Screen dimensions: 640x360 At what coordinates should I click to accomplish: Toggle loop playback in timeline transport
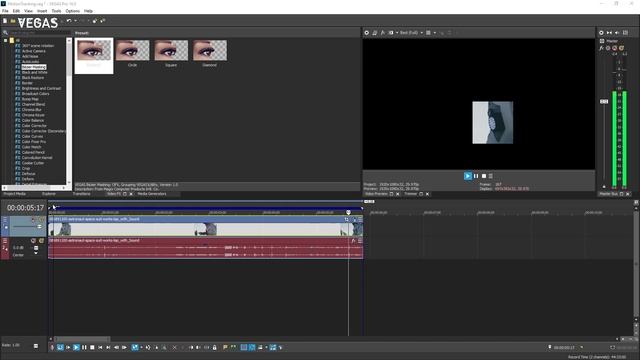point(60,347)
